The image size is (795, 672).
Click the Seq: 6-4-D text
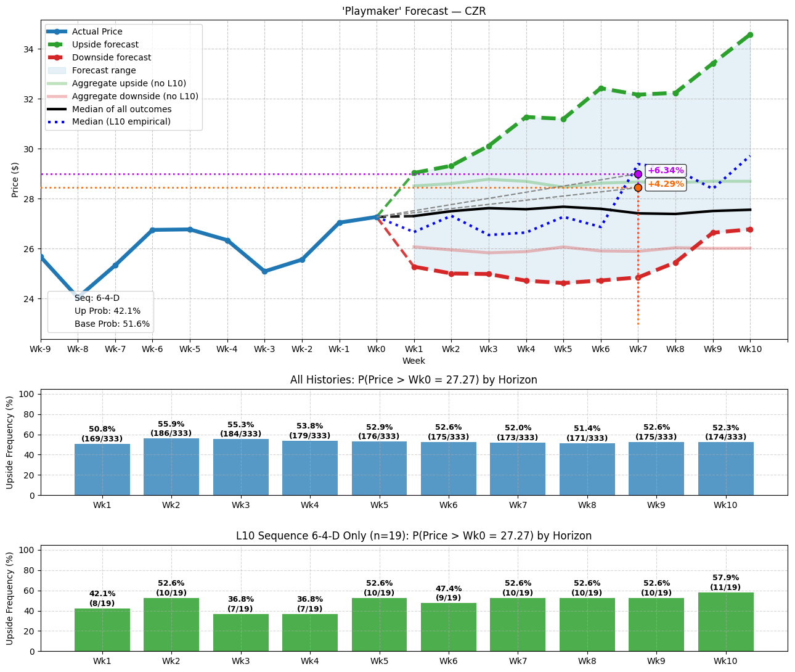pyautogui.click(x=97, y=298)
